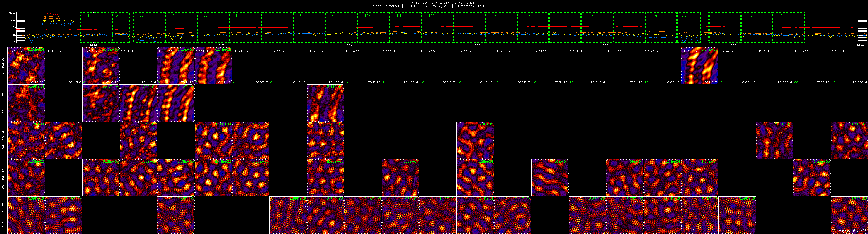
Task: Choose the last interval 23 on the light curve
Action: point(789,28)
